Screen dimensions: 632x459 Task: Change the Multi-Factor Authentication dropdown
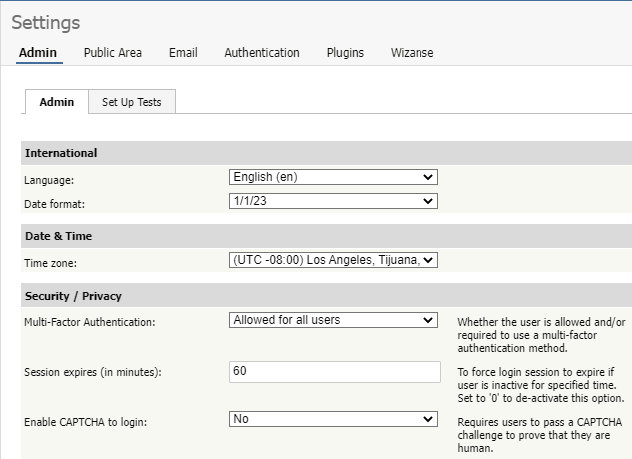point(333,320)
